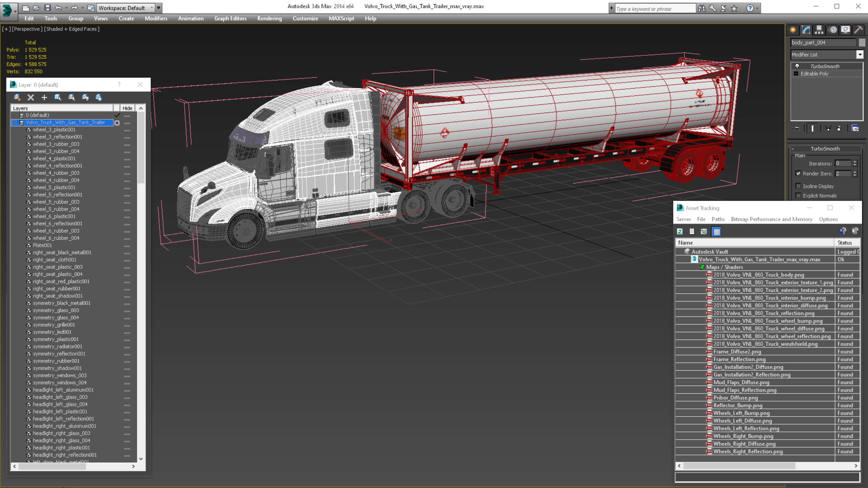Remove modifier from the stack trash icon
This screenshot has width=868, height=488.
[x=839, y=128]
